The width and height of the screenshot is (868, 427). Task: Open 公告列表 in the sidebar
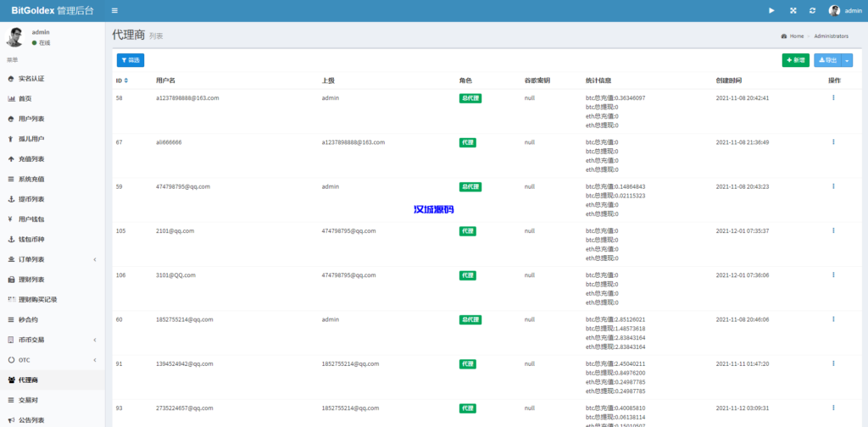tap(52, 420)
